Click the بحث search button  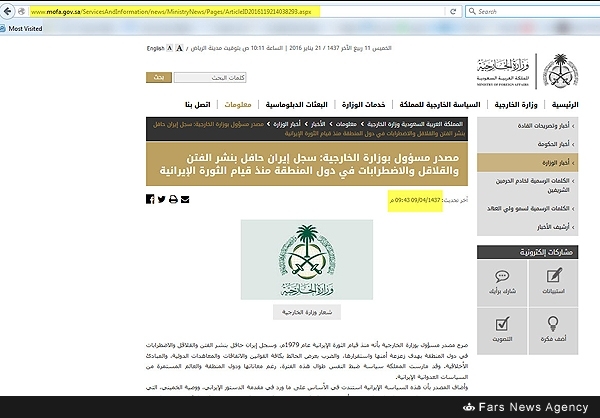[157, 77]
